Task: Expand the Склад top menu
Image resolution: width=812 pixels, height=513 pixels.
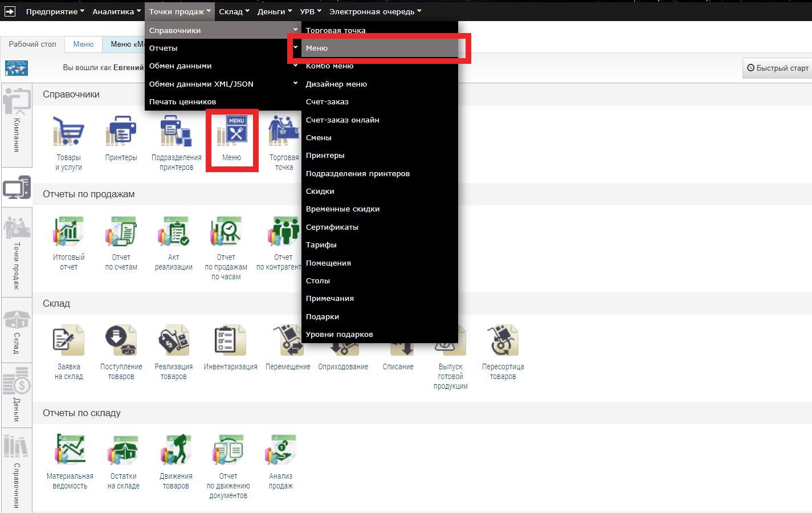Action: (x=234, y=11)
